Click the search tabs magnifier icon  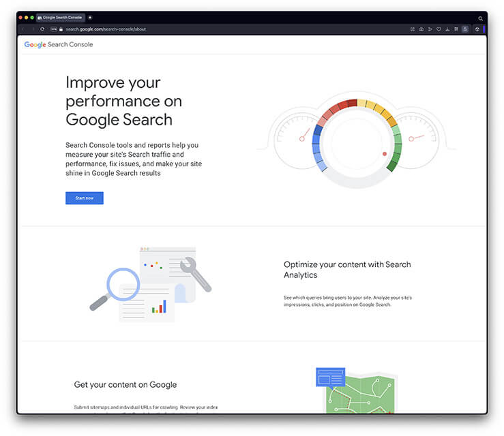480,18
